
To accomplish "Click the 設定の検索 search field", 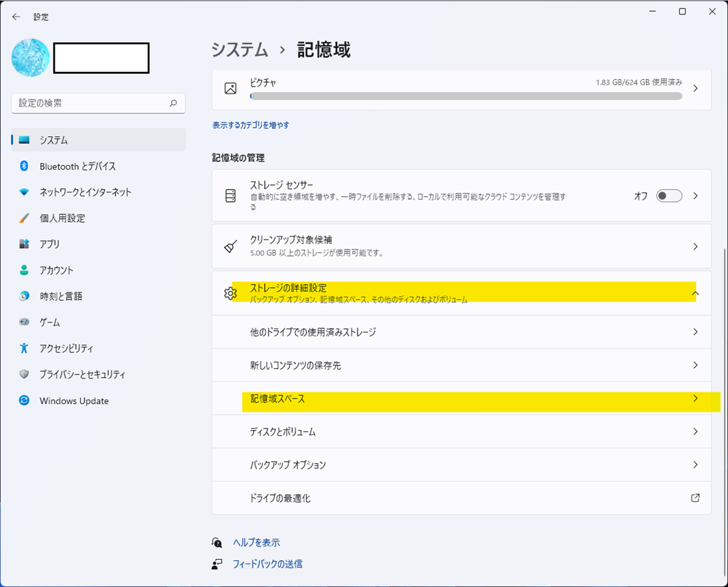I will click(x=98, y=103).
